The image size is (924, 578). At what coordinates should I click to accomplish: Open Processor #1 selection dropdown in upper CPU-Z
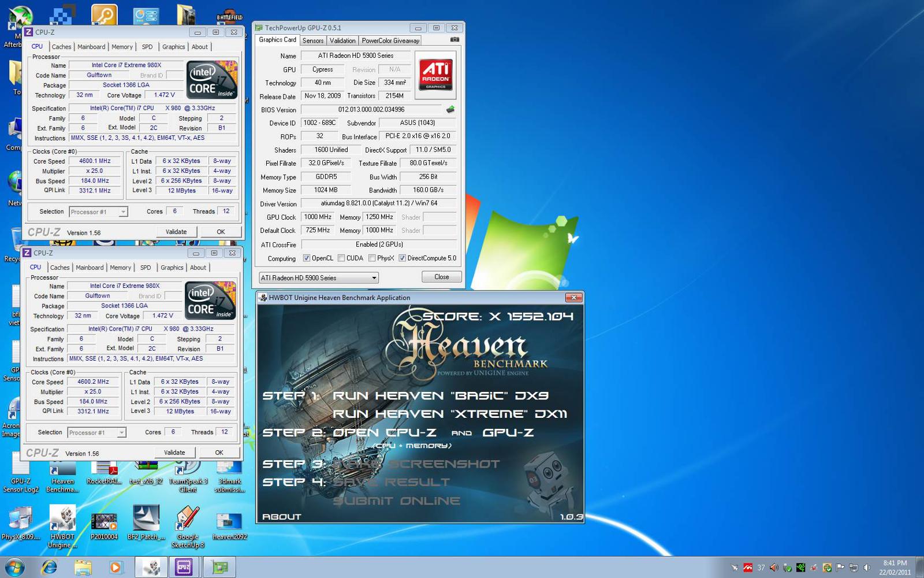click(x=98, y=212)
